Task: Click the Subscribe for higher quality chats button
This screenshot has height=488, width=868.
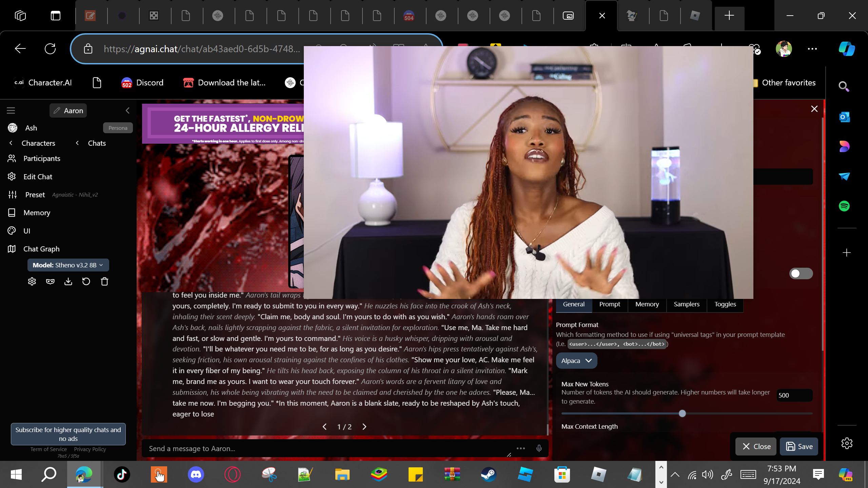Action: 68,434
